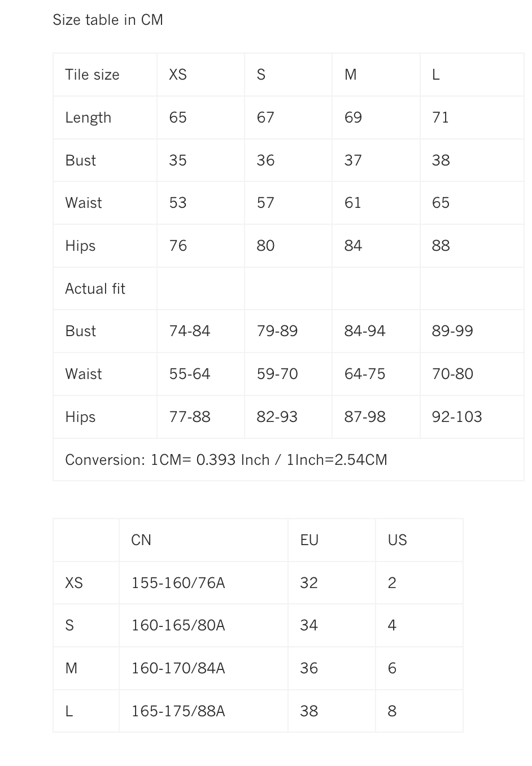Click the US size 8 cell
Viewport: 532px width, 766px height.
(x=392, y=711)
